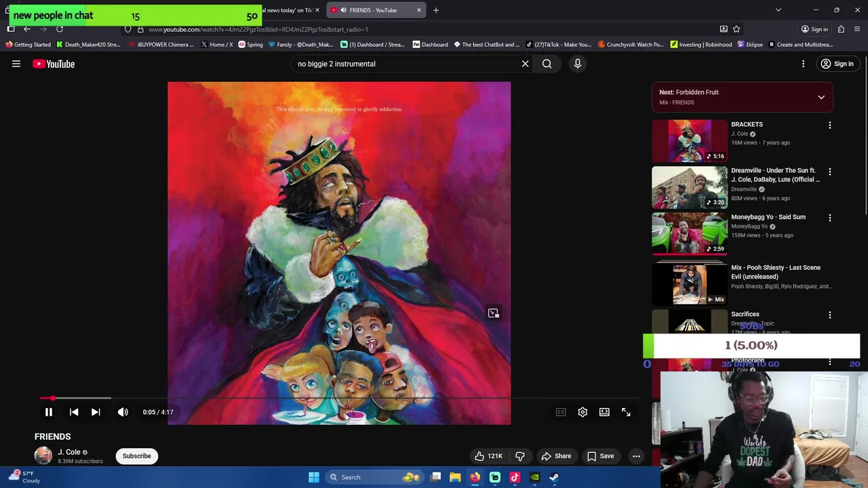Open the TikTok taskbar app
Viewport: 868px width, 488px height.
515,477
